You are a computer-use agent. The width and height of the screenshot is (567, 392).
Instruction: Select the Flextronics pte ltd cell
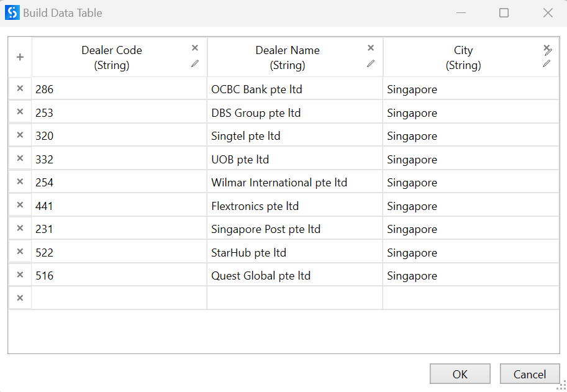(295, 206)
